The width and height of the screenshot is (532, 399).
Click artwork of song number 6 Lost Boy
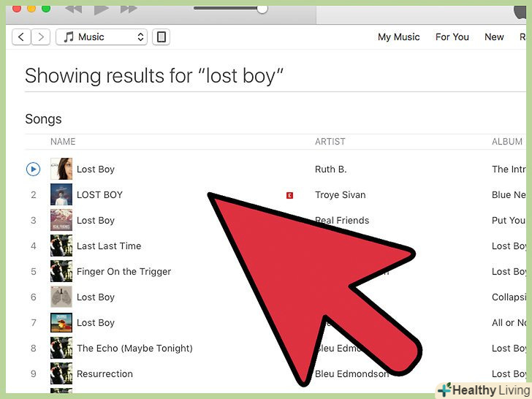(x=61, y=297)
